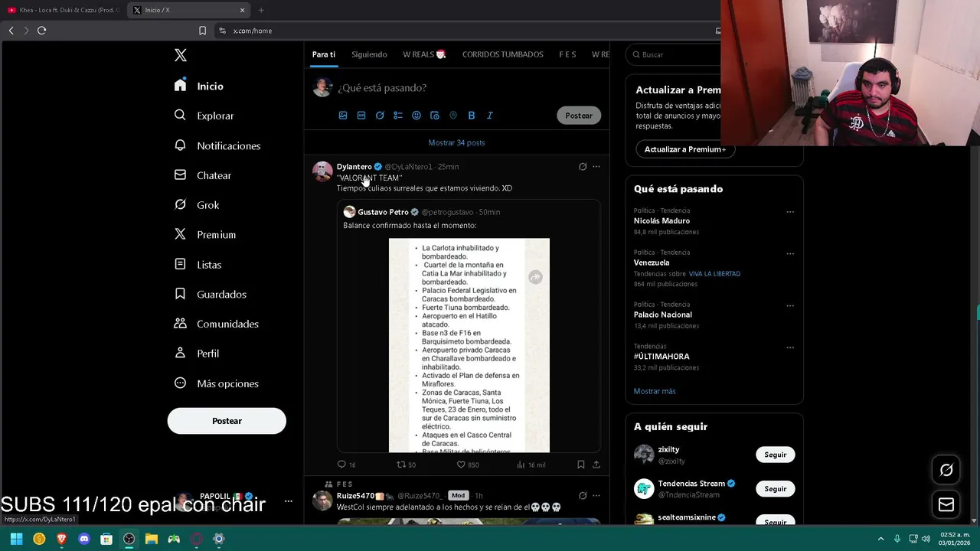
Task: Switch to the Siguiendo tab
Action: (x=369, y=54)
